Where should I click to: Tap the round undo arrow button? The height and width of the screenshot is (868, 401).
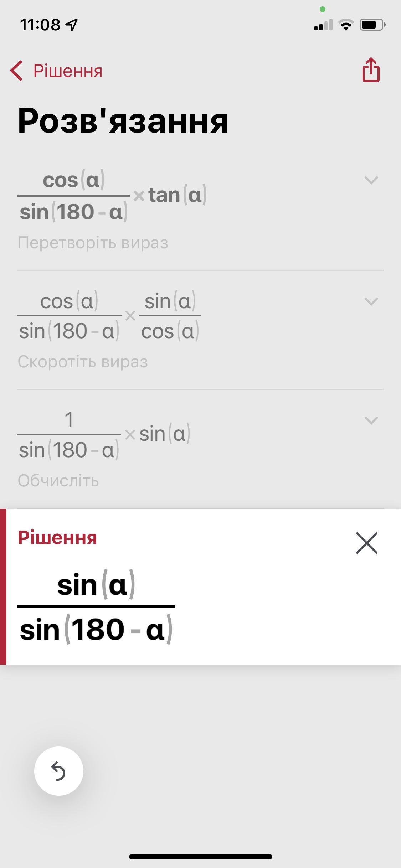point(59,771)
